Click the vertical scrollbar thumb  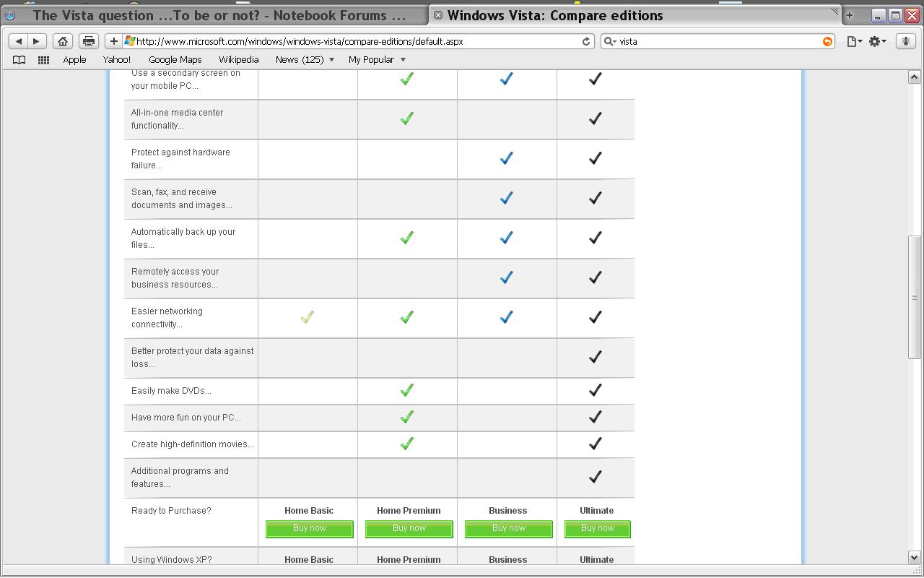pyautogui.click(x=914, y=297)
